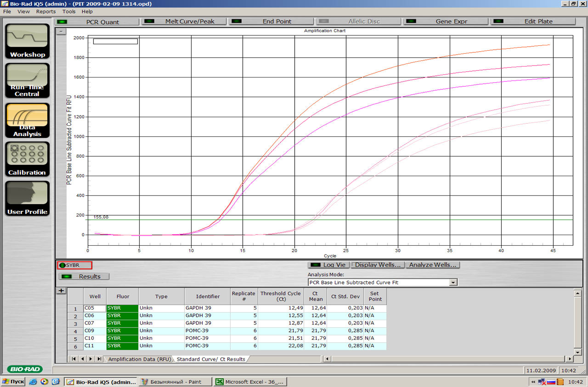The width and height of the screenshot is (588, 387).
Task: Select the Amplification Data (RFU) sheet tab
Action: tap(139, 359)
